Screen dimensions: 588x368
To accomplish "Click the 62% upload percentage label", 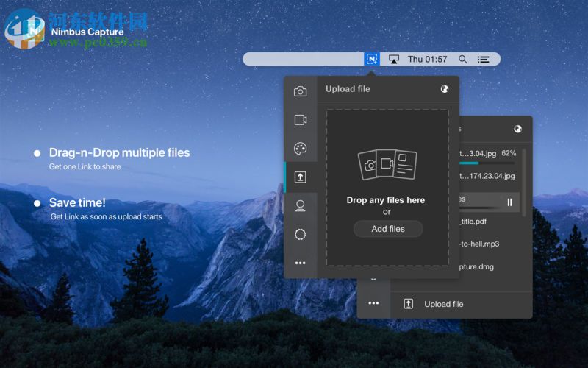I will pos(509,153).
